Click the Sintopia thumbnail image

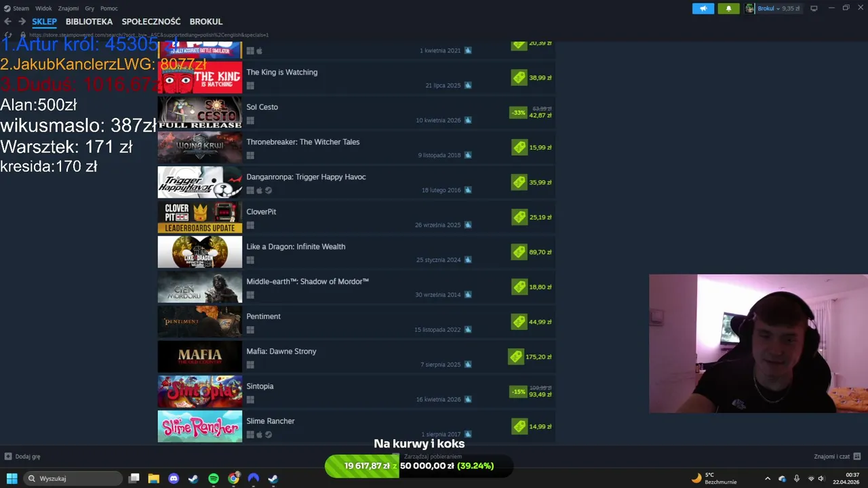(x=199, y=392)
